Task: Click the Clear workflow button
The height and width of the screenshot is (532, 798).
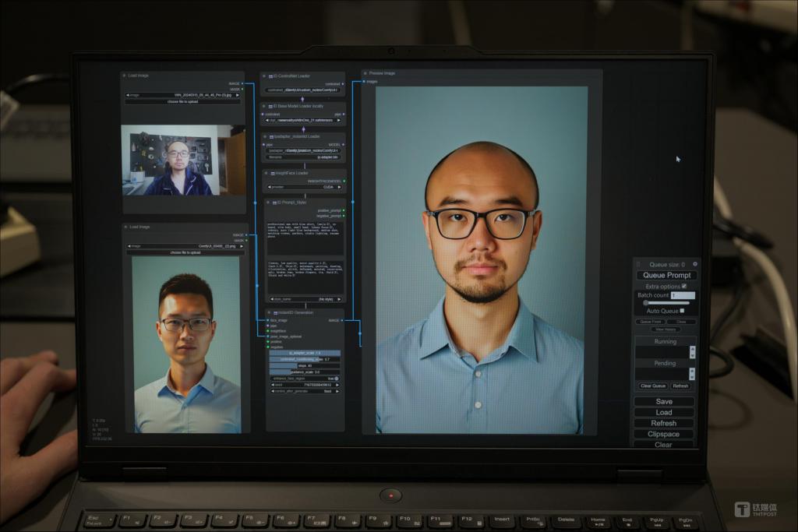Action: [x=663, y=445]
